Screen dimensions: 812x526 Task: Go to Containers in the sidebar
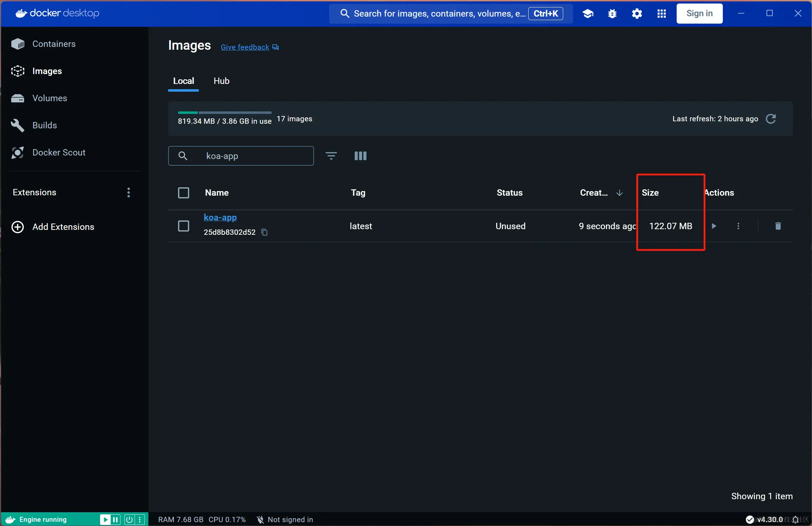54,44
